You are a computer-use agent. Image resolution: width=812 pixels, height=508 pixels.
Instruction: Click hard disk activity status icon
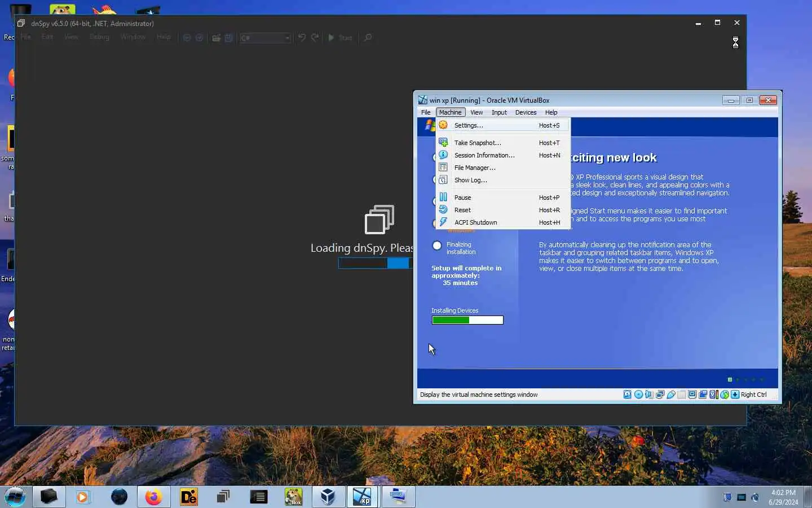(627, 395)
